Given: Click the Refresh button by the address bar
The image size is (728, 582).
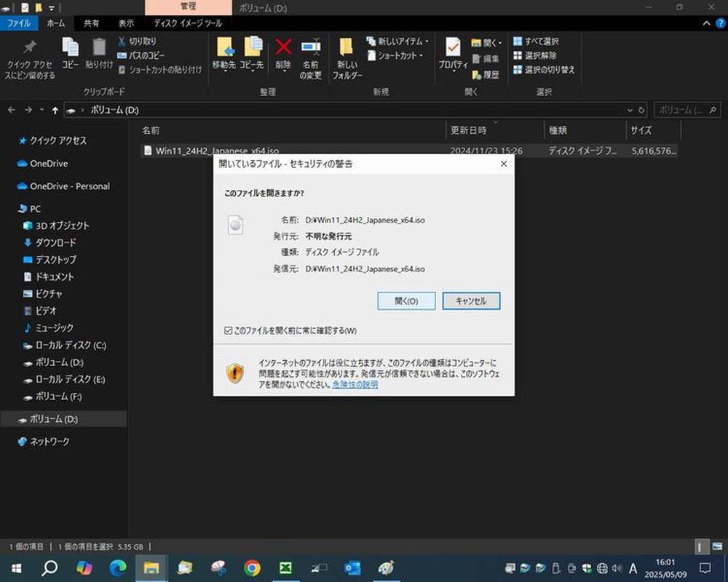Looking at the screenshot, I should [x=641, y=110].
